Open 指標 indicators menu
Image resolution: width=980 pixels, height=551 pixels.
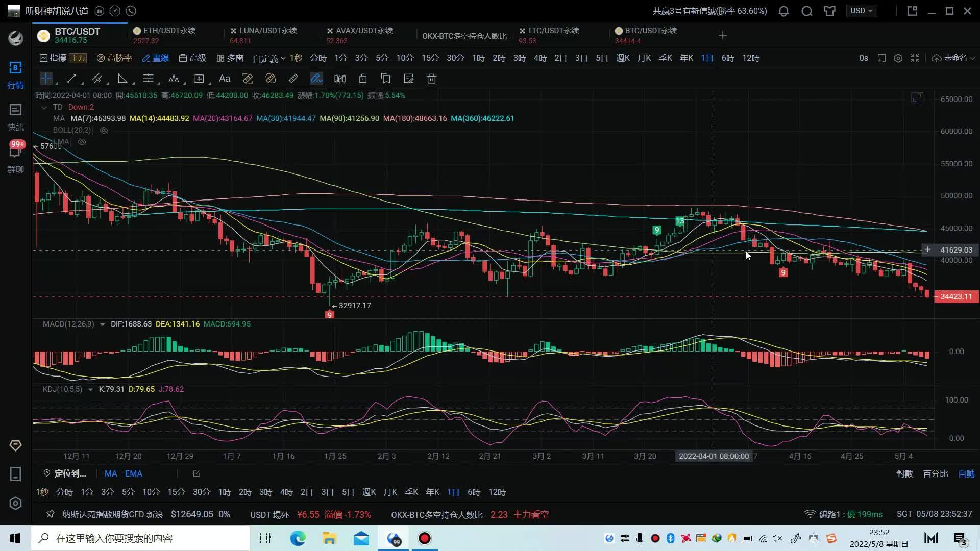coord(53,58)
